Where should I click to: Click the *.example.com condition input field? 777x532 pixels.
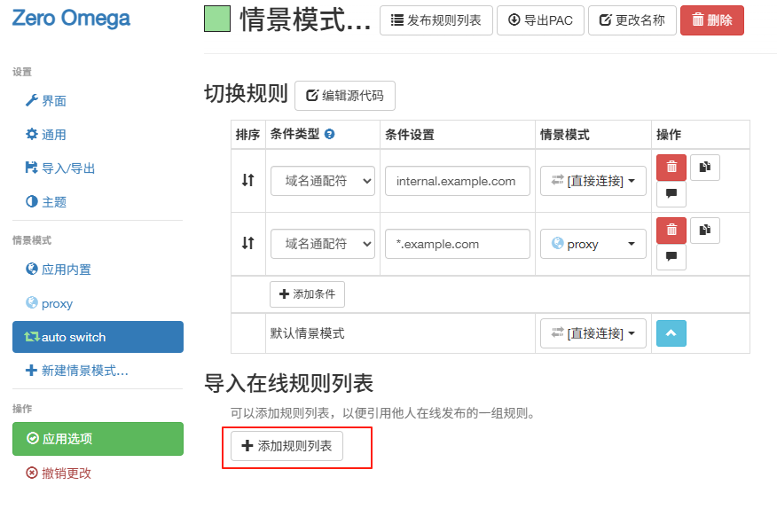[457, 244]
